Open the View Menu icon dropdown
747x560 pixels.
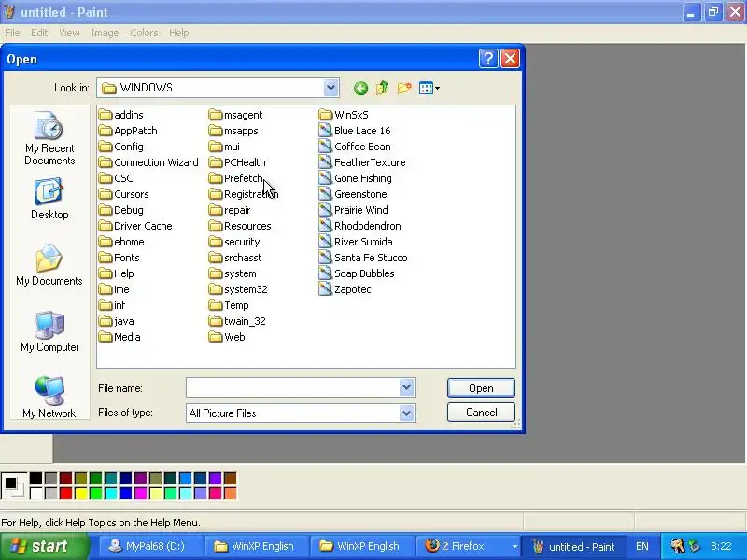[429, 88]
